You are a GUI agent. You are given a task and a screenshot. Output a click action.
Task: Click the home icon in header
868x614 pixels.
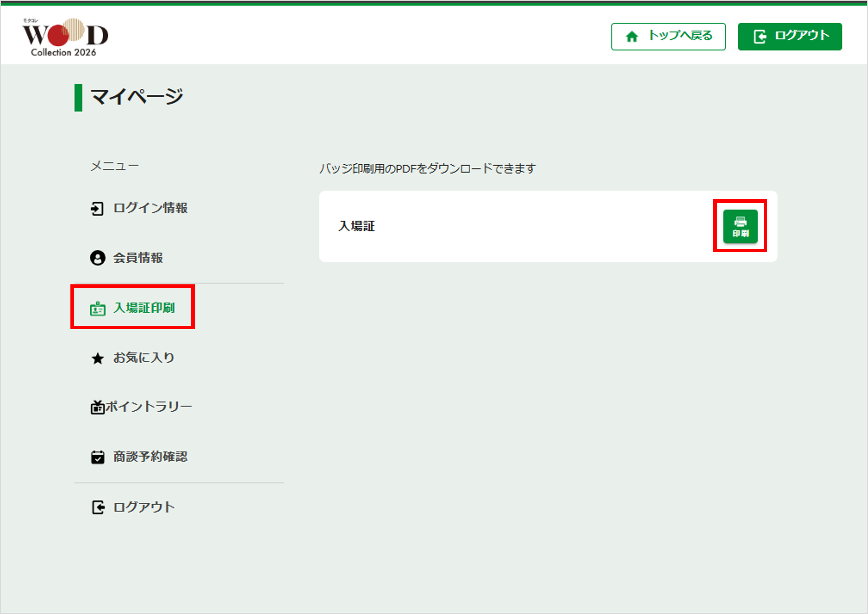631,37
